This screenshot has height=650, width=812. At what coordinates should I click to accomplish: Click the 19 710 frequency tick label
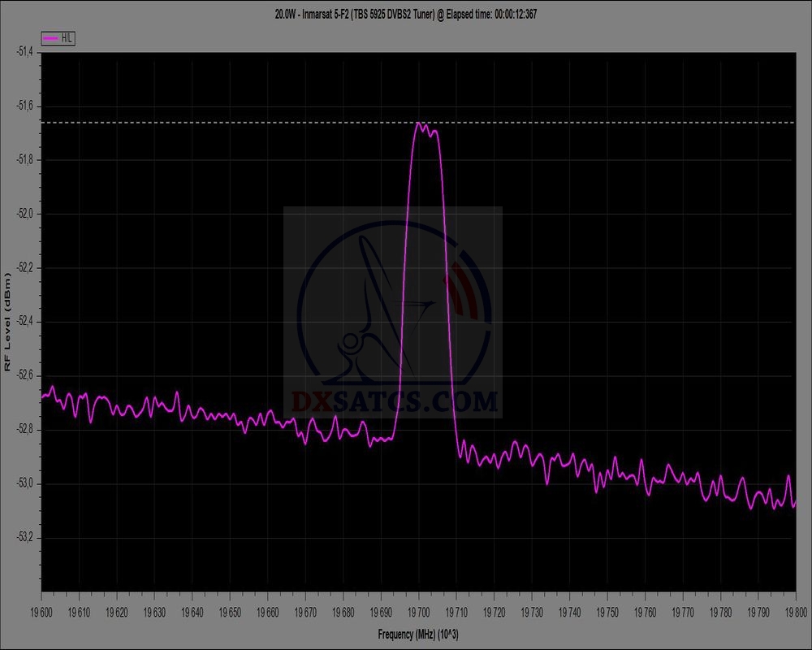(x=456, y=609)
